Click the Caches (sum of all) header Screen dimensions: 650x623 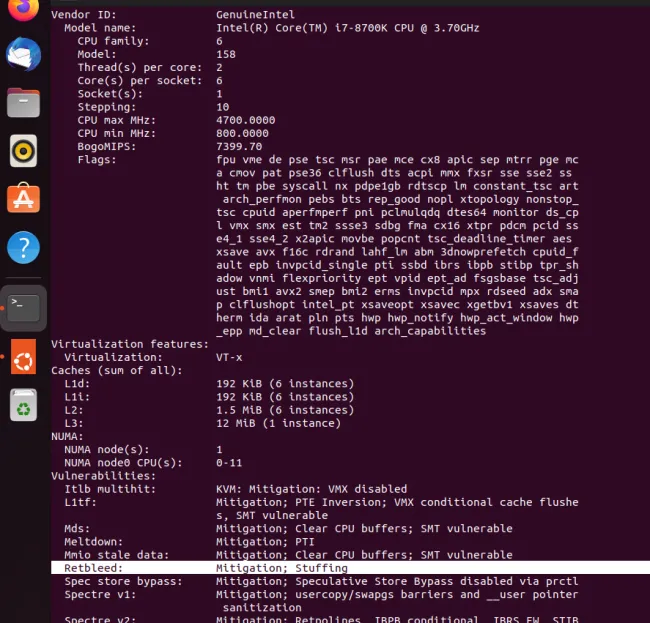(117, 371)
